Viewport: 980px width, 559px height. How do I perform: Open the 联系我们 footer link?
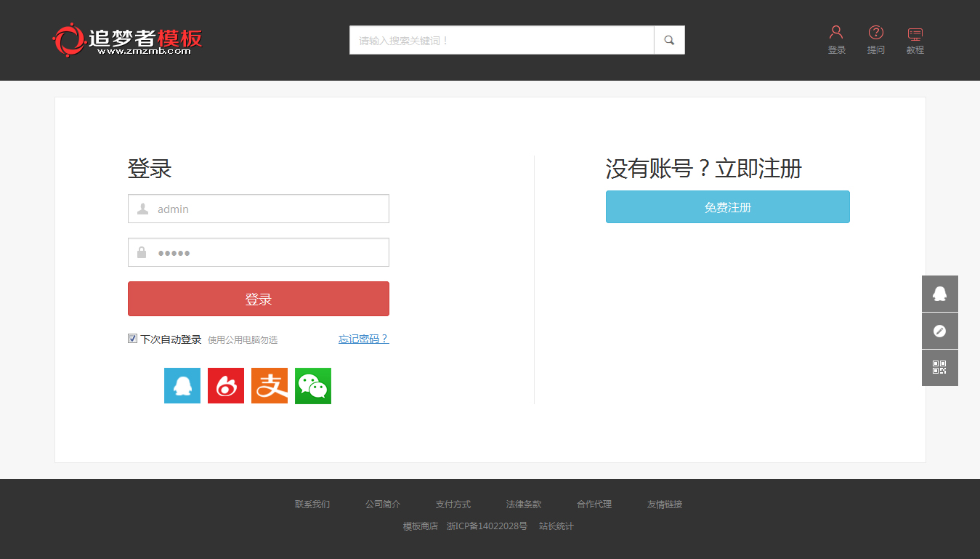312,504
